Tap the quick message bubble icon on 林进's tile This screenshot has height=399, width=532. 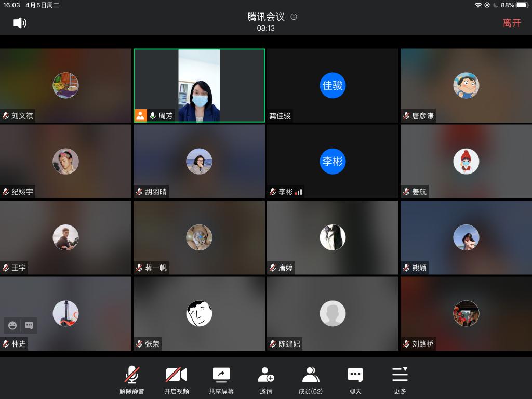[28, 325]
